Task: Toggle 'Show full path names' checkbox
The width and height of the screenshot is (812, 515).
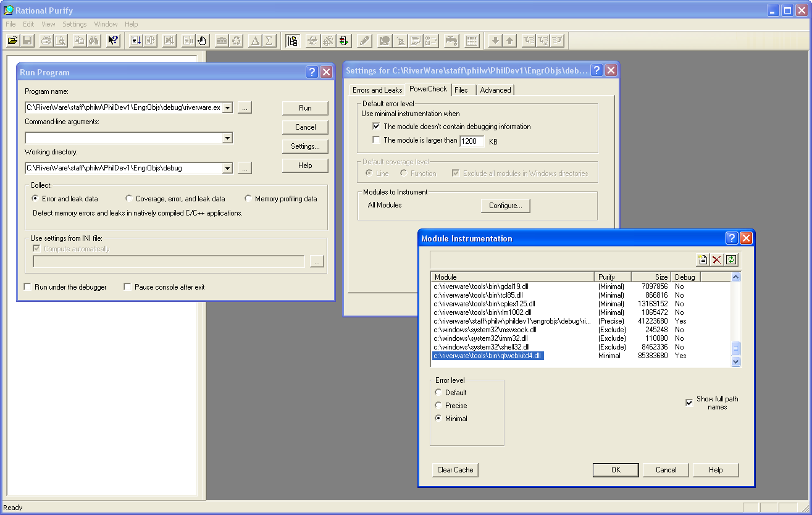Action: [x=689, y=403]
